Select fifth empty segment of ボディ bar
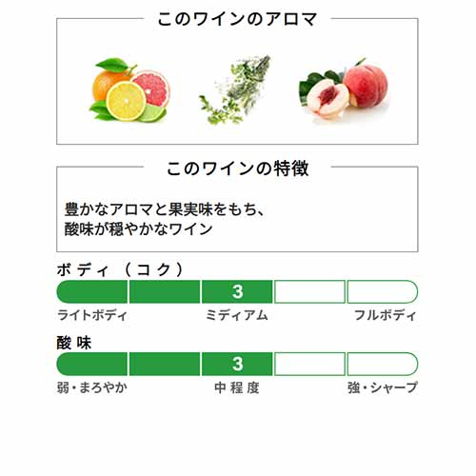Viewport: 476px width, 476px height. (x=383, y=291)
